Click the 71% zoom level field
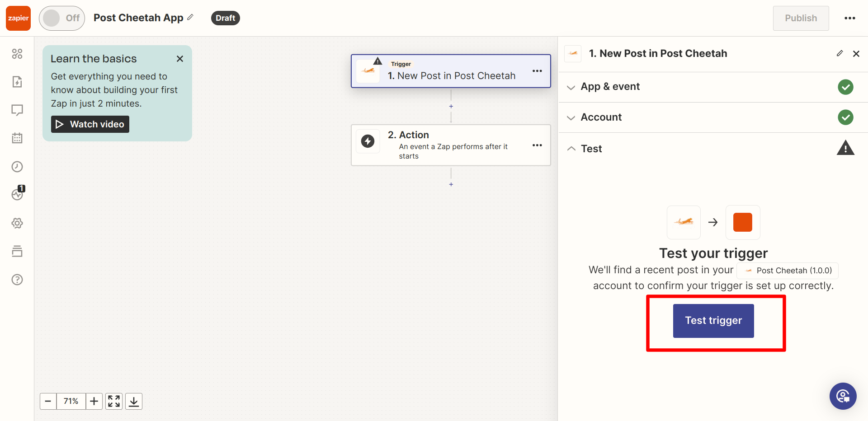This screenshot has height=421, width=868. (71, 401)
